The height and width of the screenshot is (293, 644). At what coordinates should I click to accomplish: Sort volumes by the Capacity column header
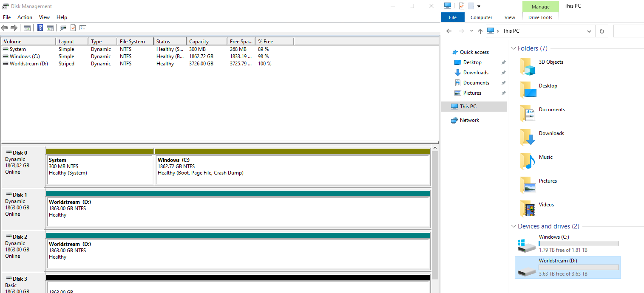click(x=207, y=42)
